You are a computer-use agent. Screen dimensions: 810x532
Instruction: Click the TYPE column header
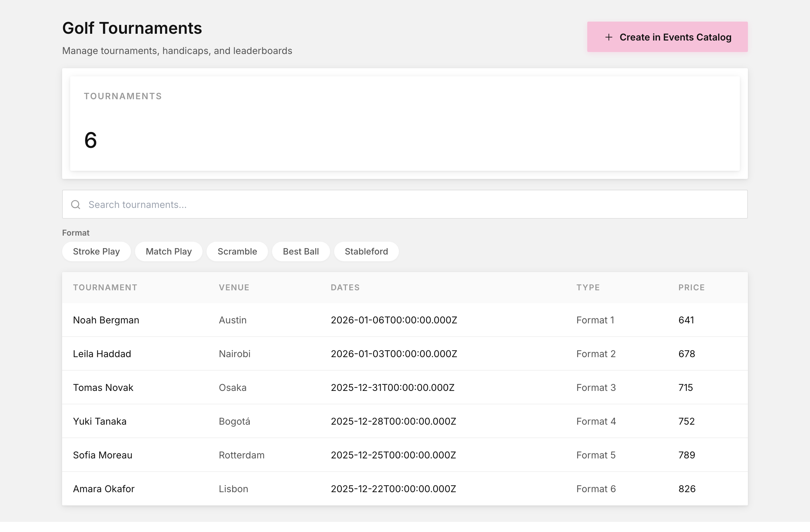[x=588, y=287]
